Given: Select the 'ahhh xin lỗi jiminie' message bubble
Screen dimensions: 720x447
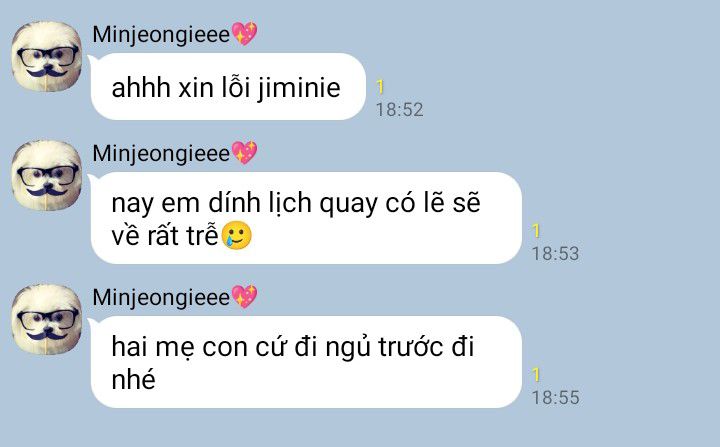Looking at the screenshot, I should tap(228, 86).
